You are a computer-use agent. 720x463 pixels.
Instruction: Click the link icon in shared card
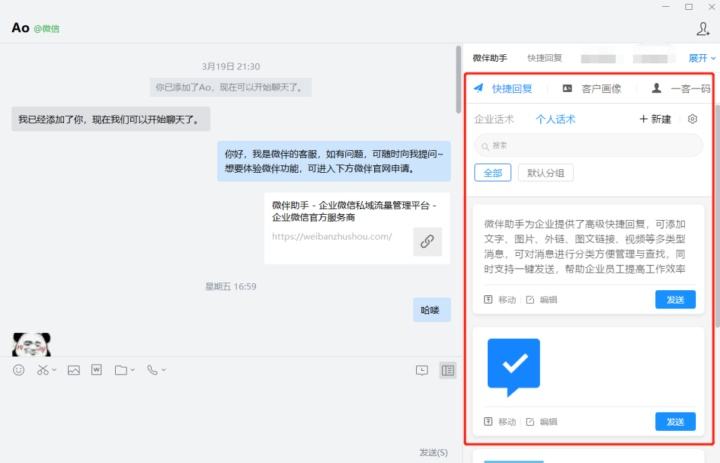point(428,242)
